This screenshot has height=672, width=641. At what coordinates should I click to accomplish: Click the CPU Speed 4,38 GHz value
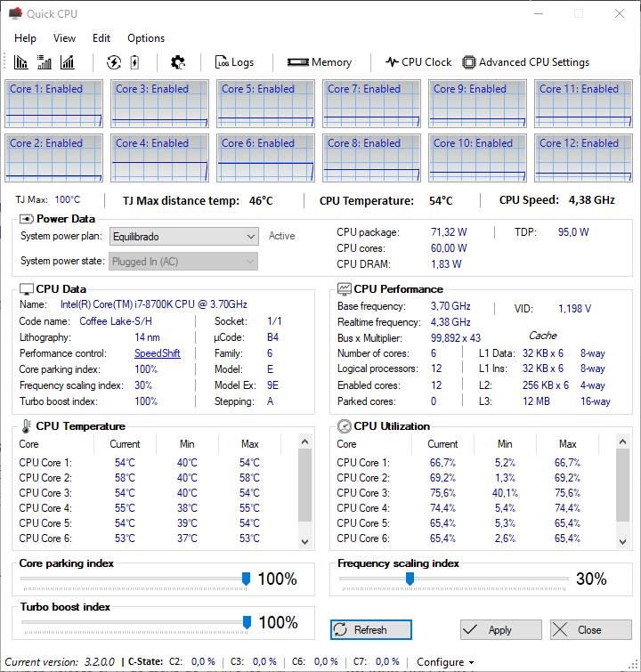(592, 200)
